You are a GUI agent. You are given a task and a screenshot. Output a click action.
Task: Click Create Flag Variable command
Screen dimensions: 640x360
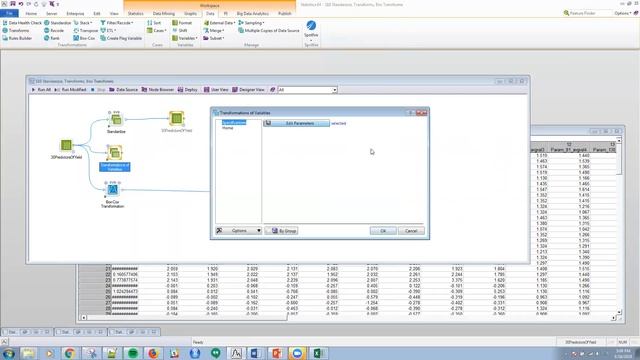pos(121,38)
